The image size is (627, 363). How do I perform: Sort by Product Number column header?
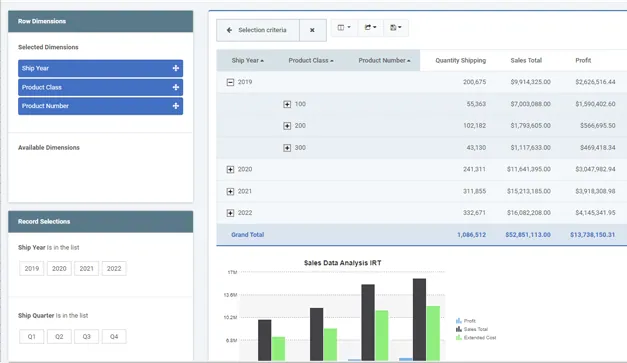coord(384,60)
